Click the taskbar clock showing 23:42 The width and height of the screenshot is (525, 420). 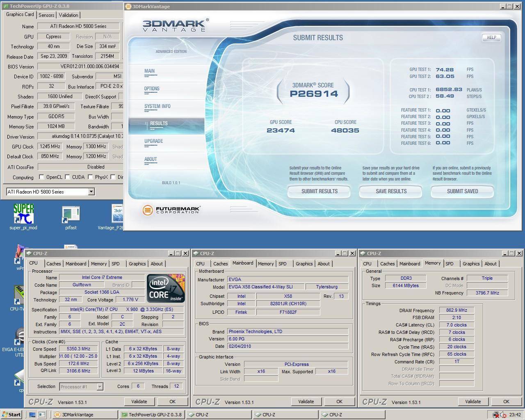515,415
